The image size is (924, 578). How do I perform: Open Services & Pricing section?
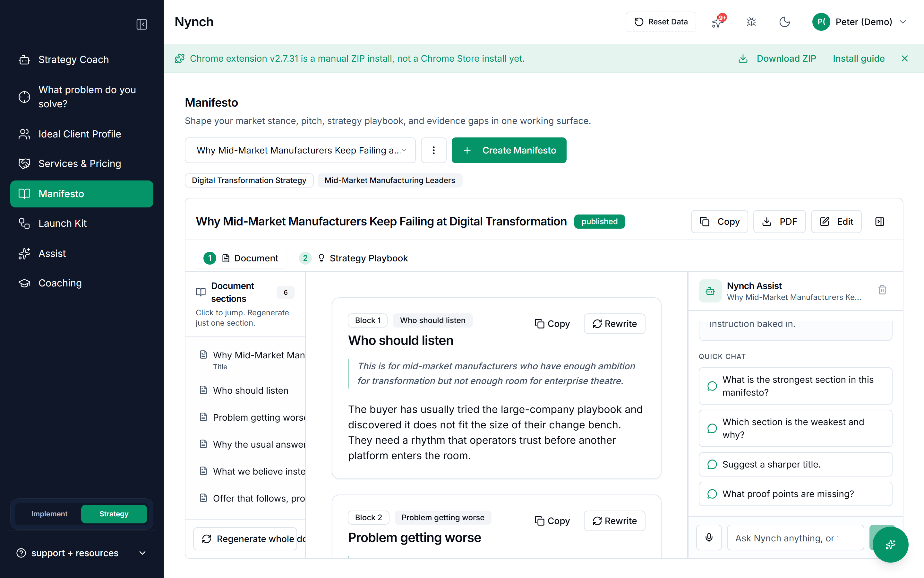tap(82, 164)
